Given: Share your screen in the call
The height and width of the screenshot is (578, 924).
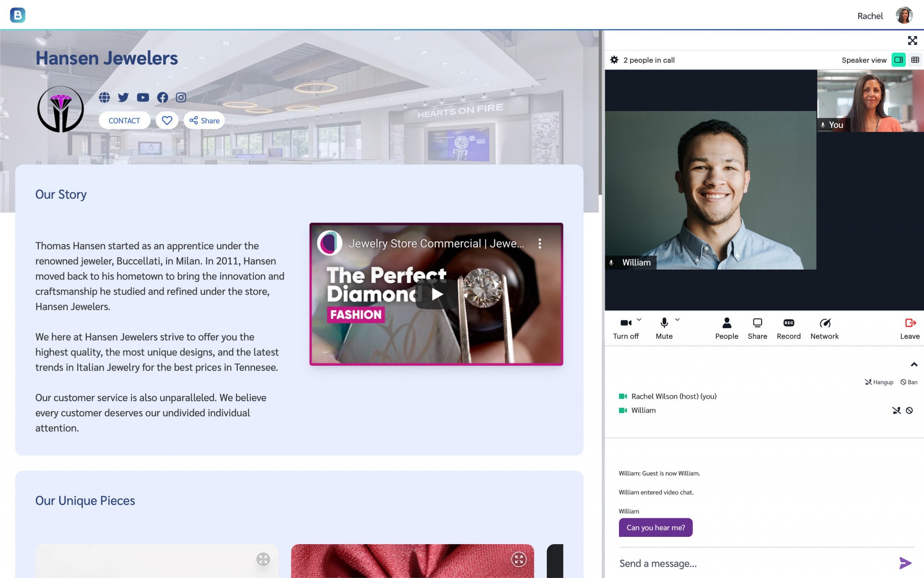Looking at the screenshot, I should pyautogui.click(x=757, y=328).
